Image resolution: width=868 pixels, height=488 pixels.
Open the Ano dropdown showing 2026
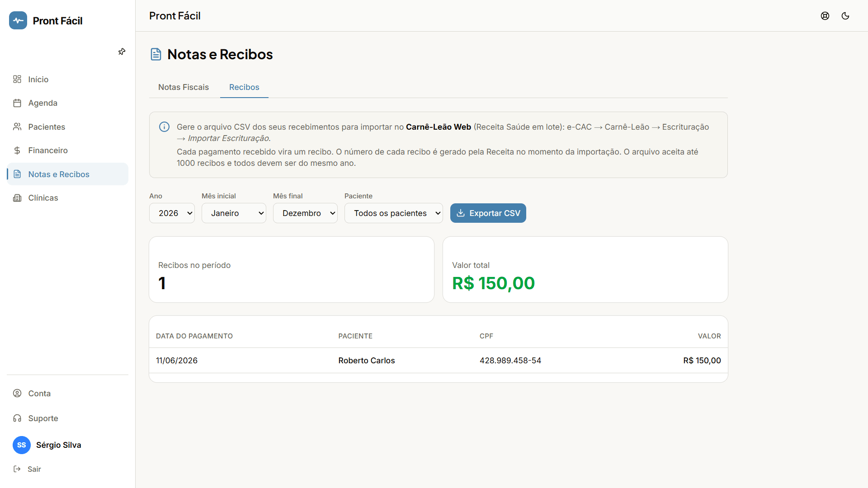click(x=172, y=213)
